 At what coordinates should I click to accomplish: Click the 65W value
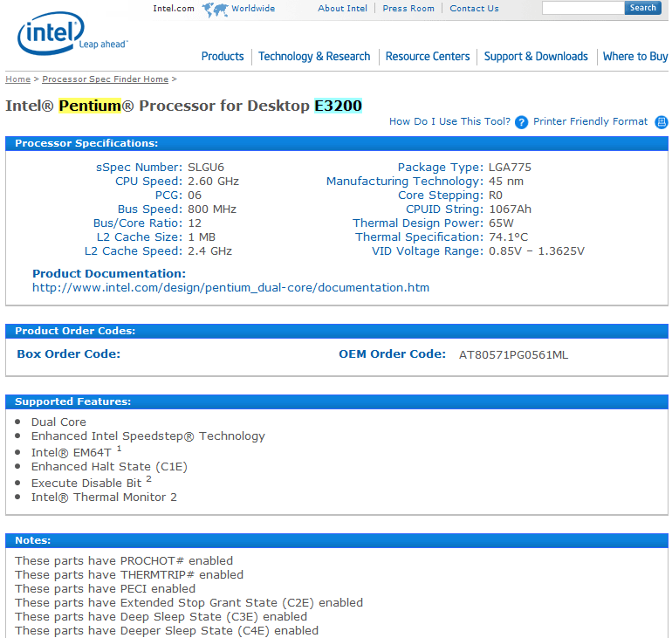[x=501, y=223]
